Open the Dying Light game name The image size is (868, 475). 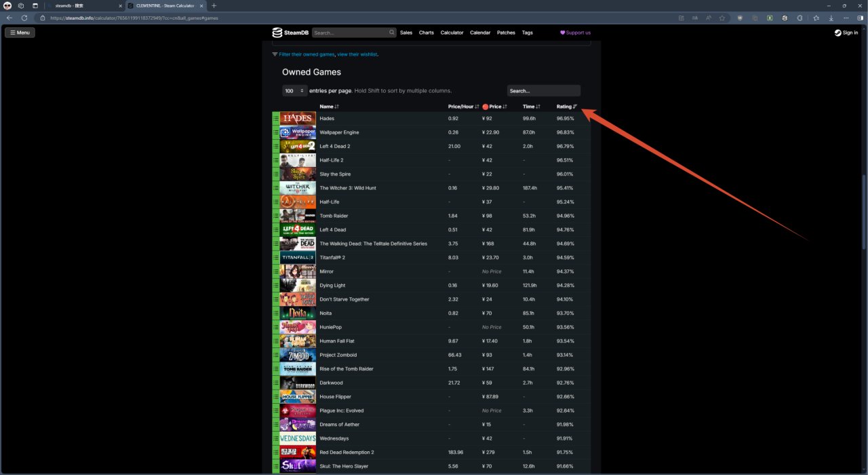pyautogui.click(x=332, y=286)
